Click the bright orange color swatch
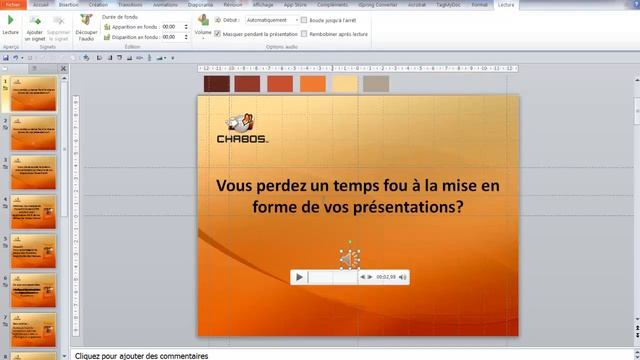The image size is (640, 360). tap(313, 84)
